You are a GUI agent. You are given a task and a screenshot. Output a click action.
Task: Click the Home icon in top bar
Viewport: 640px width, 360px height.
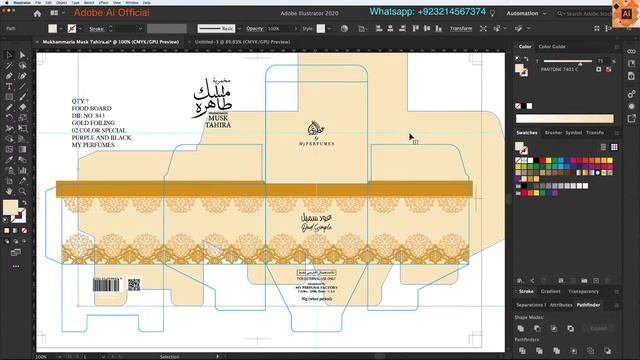[37, 13]
